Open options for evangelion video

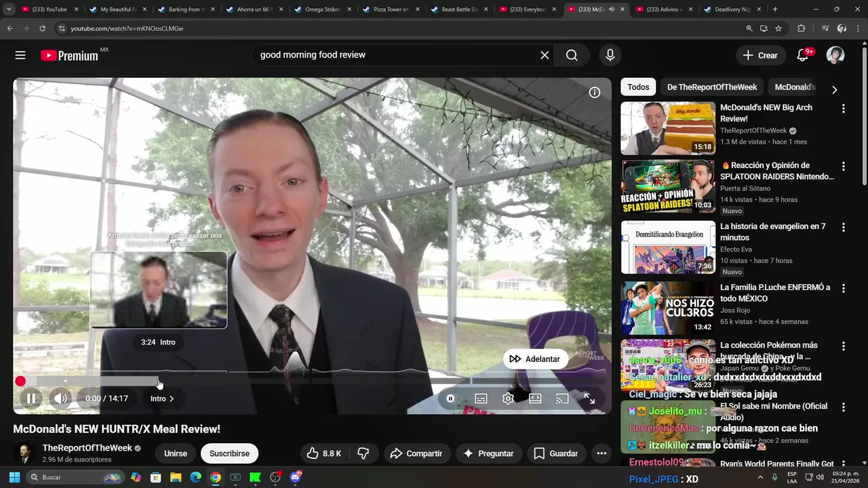point(844,228)
